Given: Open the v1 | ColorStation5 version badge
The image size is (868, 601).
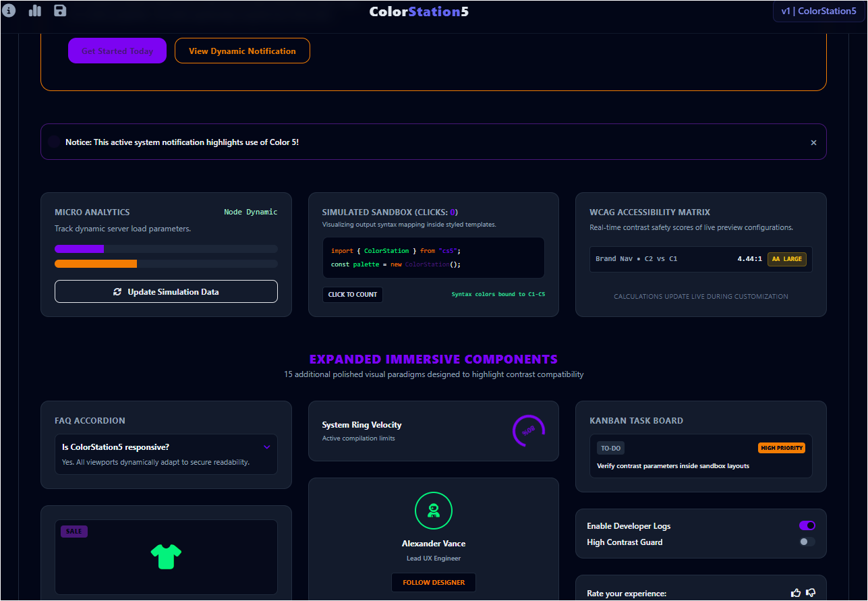Looking at the screenshot, I should coord(818,11).
